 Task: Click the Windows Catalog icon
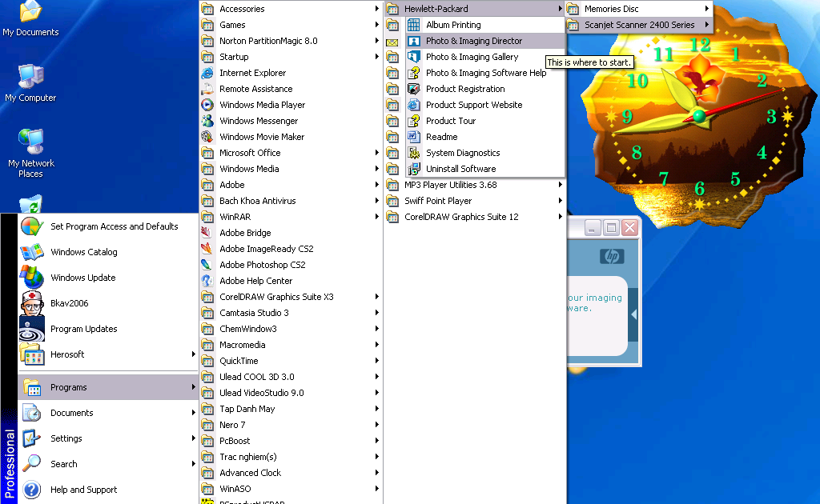tap(32, 252)
